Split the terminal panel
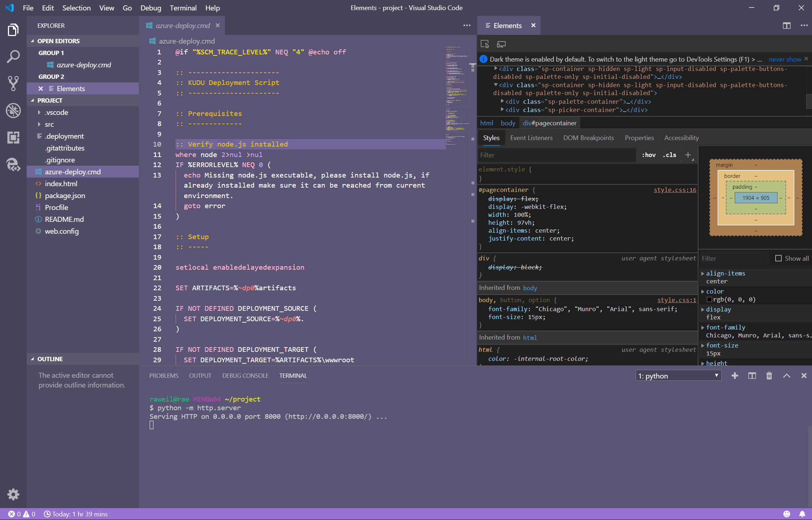 [751, 376]
